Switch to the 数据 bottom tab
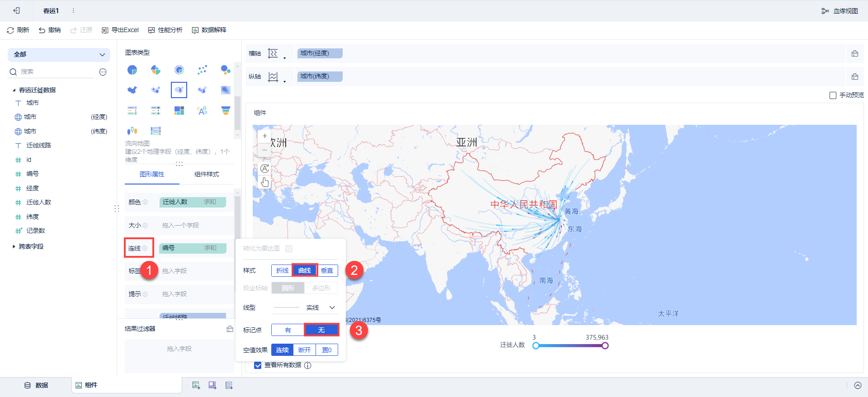This screenshot has height=397, width=868. point(36,385)
